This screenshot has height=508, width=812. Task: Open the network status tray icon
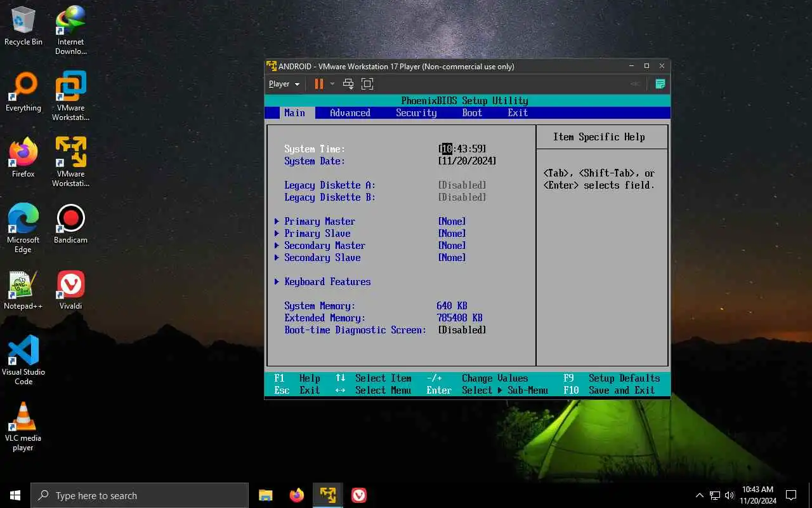715,495
